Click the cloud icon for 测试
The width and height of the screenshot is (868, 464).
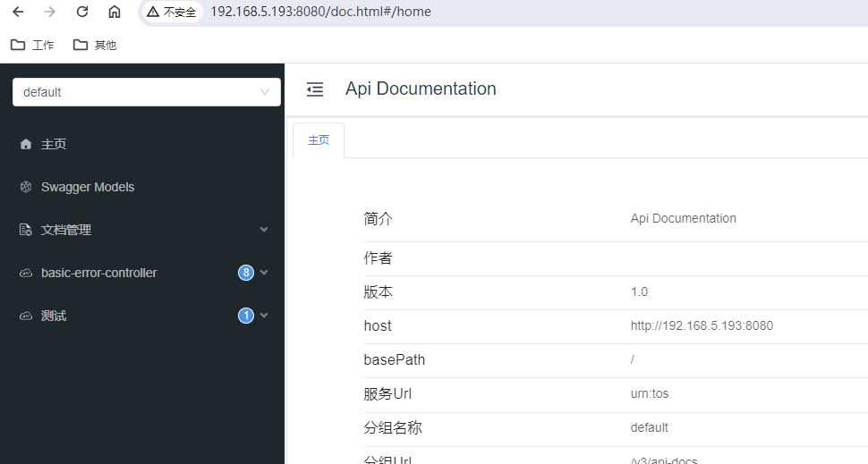[x=25, y=316]
